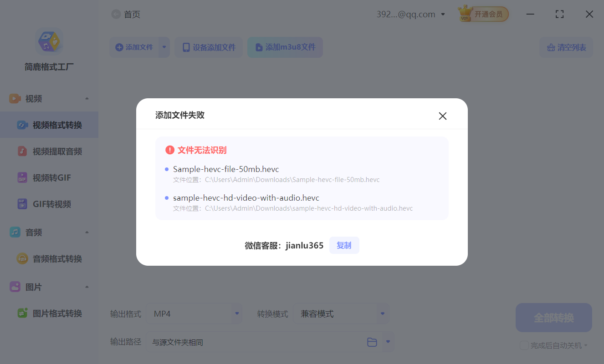Collapse the 视频 category section
The image size is (604, 364).
tap(87, 98)
